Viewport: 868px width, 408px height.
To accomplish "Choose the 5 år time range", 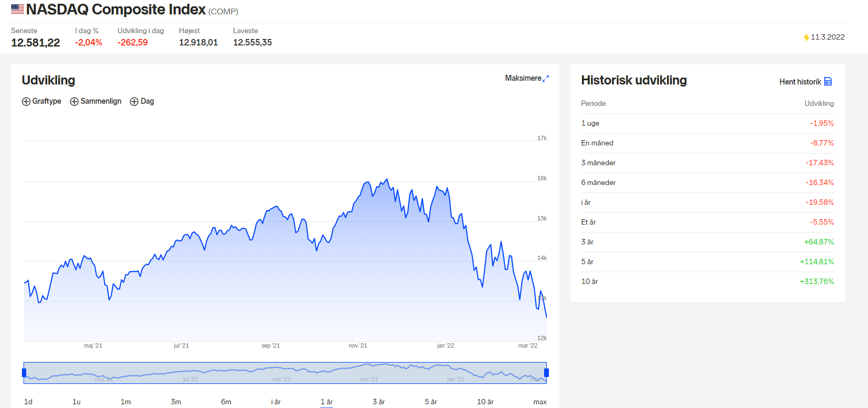I will pyautogui.click(x=431, y=402).
